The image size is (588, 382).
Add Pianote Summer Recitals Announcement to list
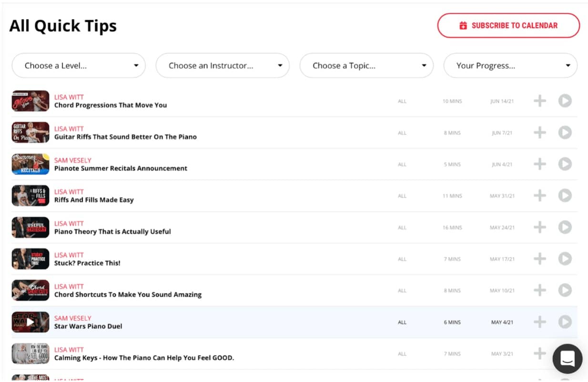[539, 164]
